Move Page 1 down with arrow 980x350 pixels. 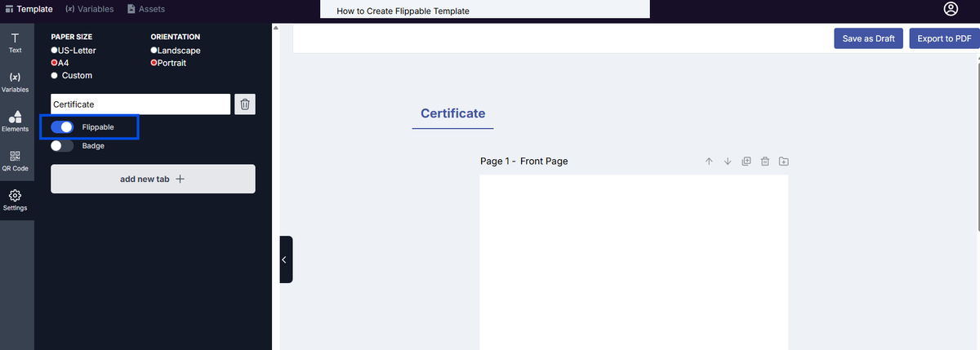(x=728, y=162)
